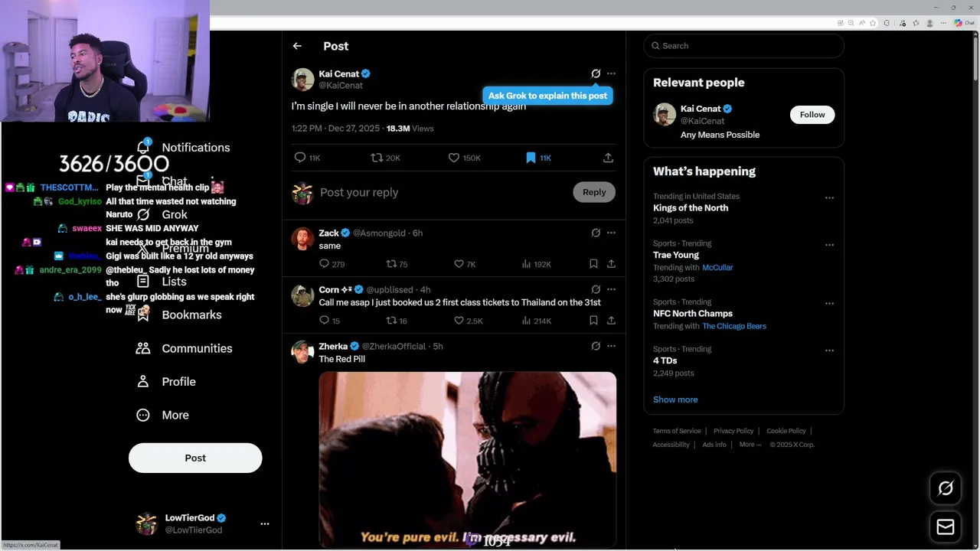Open Terms of Service link
Screen dimensions: 980x551
coord(677,431)
